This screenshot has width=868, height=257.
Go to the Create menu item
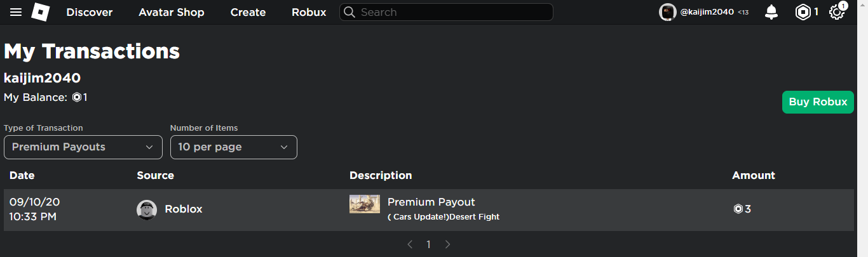tap(248, 12)
